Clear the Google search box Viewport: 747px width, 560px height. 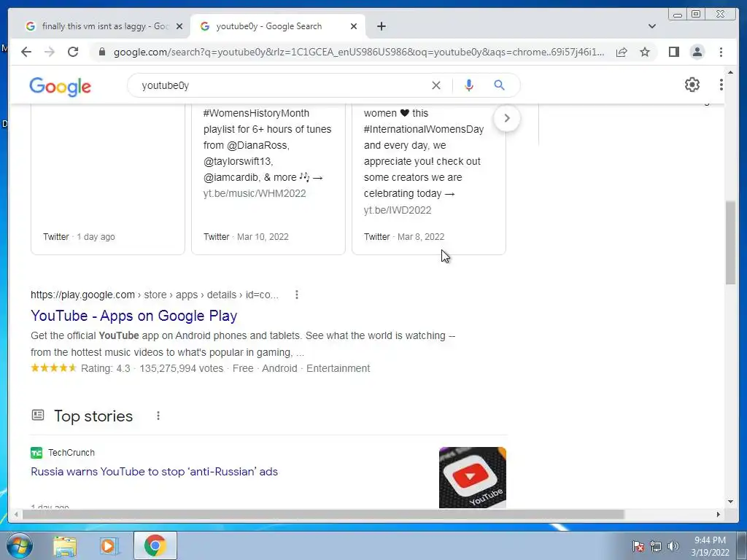436,85
